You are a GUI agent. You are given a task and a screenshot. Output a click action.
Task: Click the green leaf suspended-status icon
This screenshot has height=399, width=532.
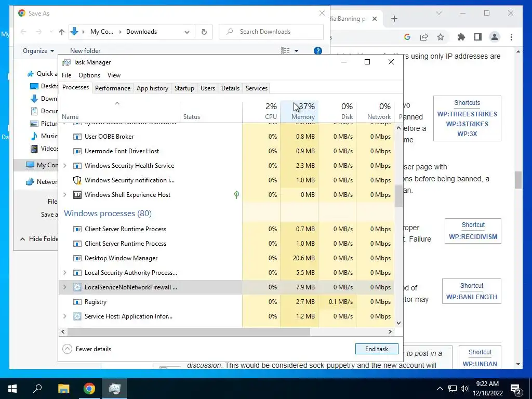click(236, 195)
